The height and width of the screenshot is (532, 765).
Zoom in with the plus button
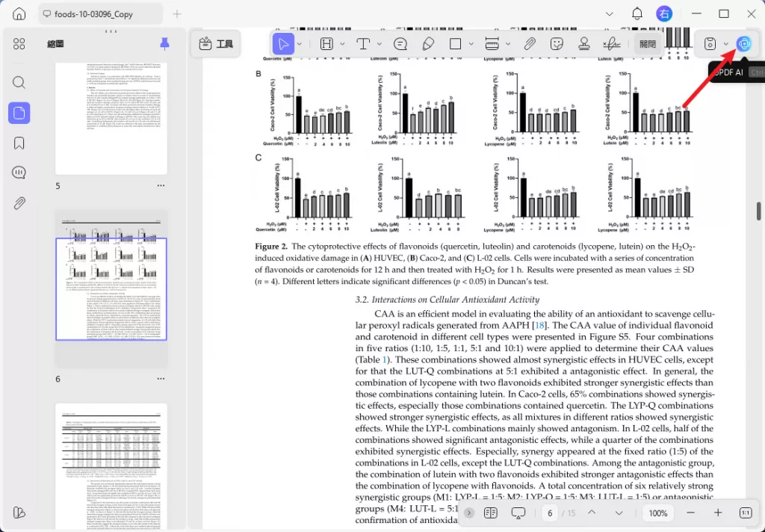pyautogui.click(x=718, y=513)
